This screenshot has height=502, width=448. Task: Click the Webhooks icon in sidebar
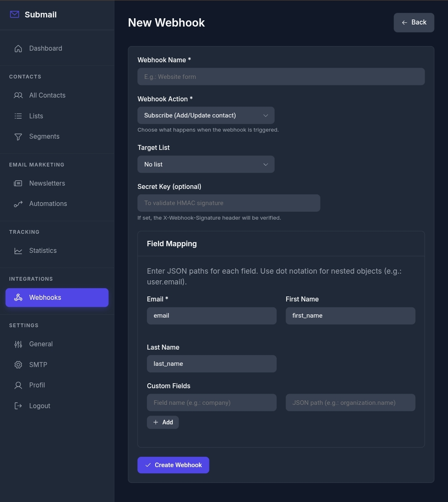(18, 298)
